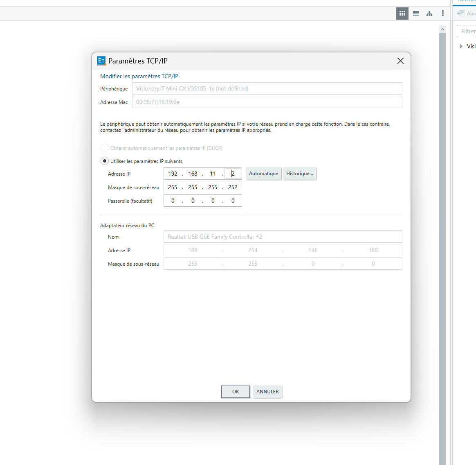Switch to list view icon
The height and width of the screenshot is (465, 476).
416,14
